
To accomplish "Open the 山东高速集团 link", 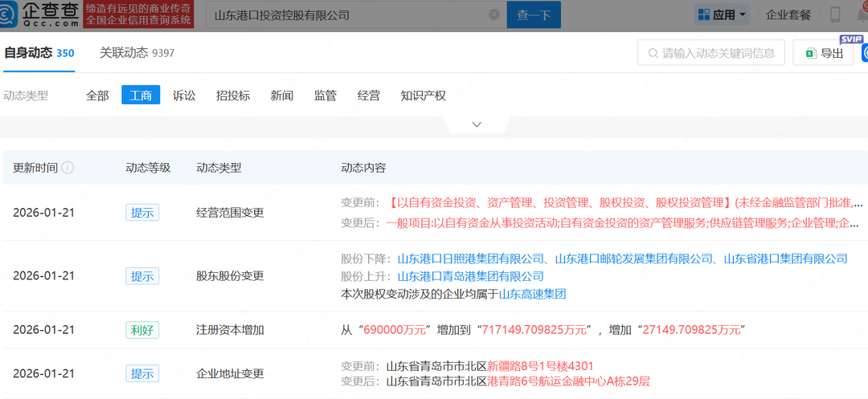I will [532, 294].
